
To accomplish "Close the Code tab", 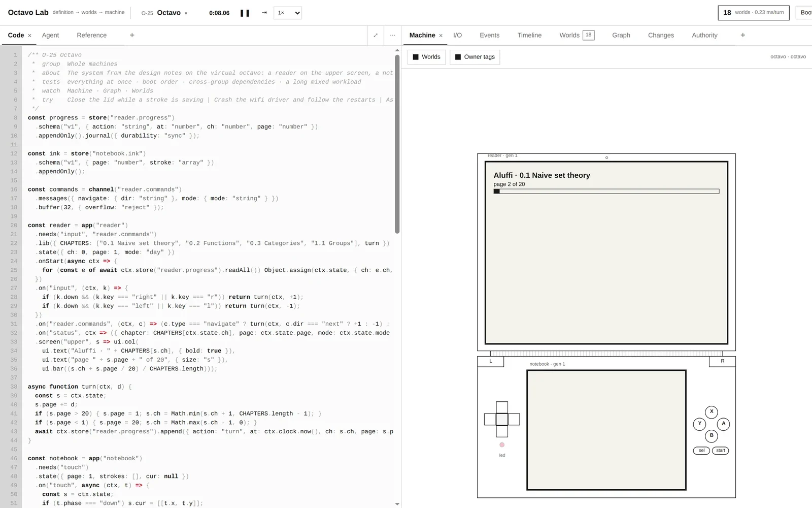I will point(29,36).
